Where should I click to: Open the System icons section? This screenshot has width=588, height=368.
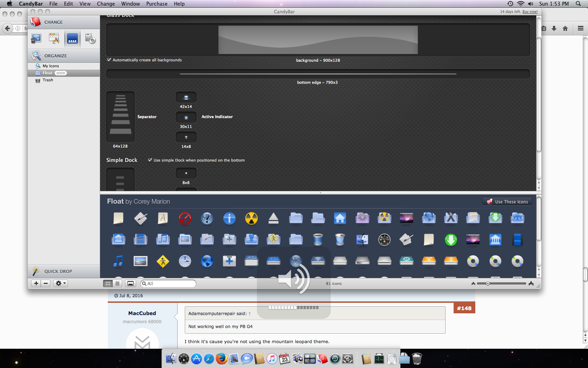click(36, 39)
